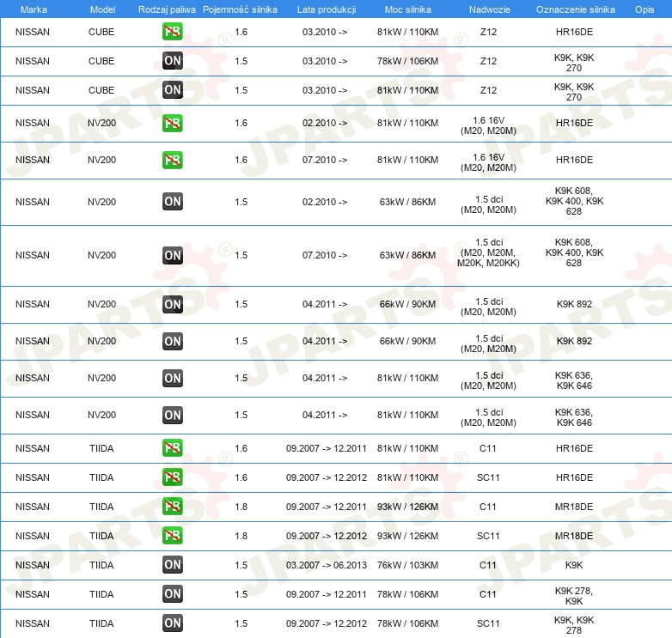The width and height of the screenshot is (672, 638).
Task: Select the 76kW / 103KM engine power cell
Action: (x=407, y=565)
